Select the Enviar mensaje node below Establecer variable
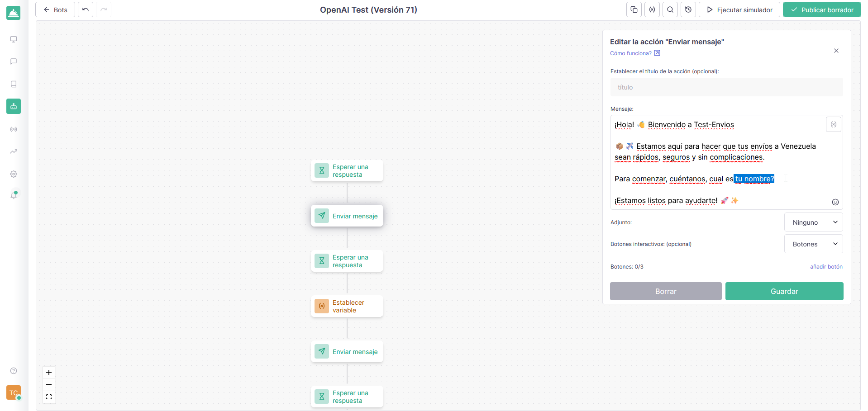Image resolution: width=868 pixels, height=411 pixels. pos(347,351)
